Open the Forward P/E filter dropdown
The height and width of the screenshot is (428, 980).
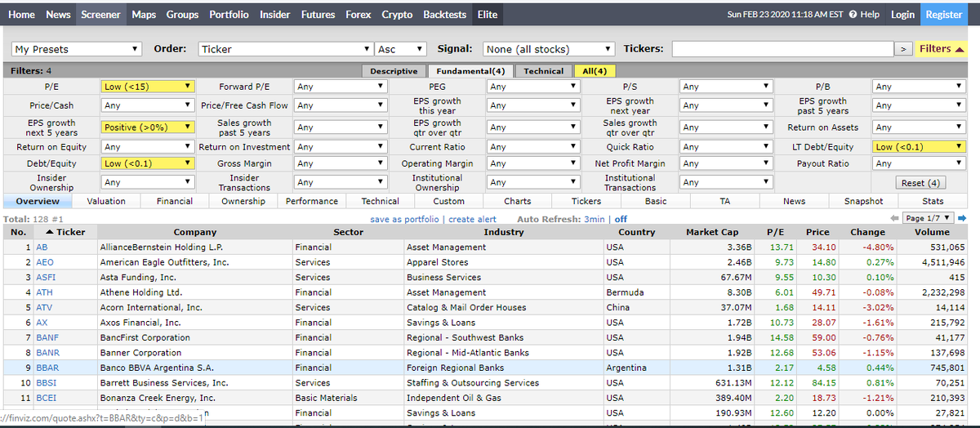341,86
